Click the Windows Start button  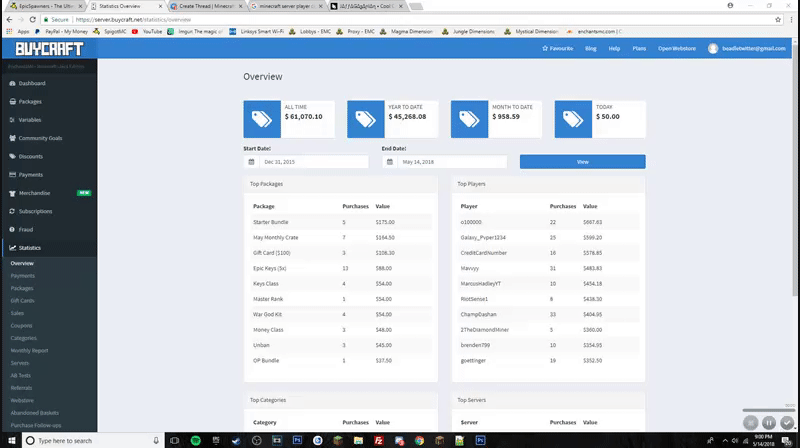[x=11, y=440]
